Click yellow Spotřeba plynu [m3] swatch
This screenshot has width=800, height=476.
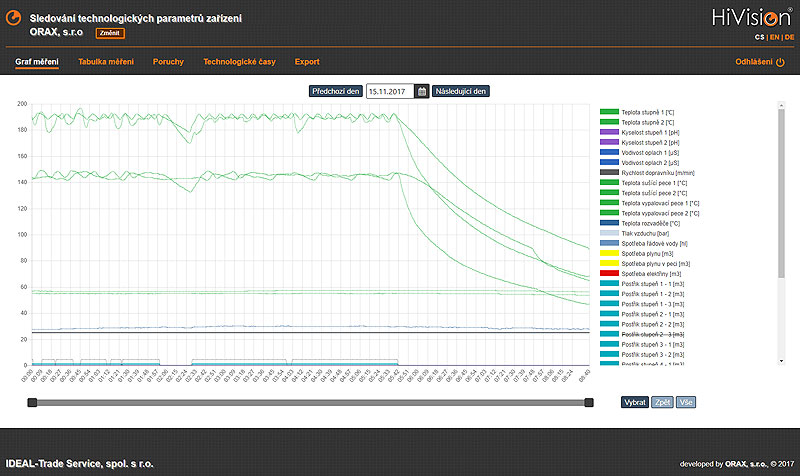(609, 253)
